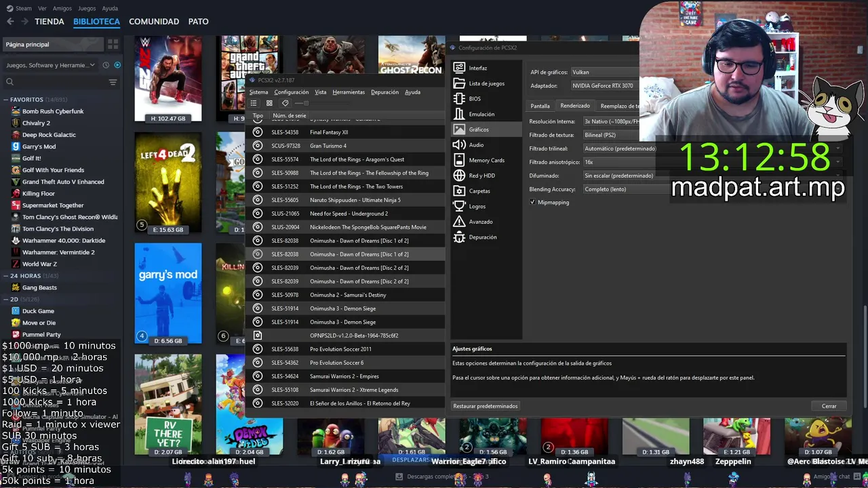The image size is (868, 488).
Task: Select Deep Rock Galactic in Steam sidebar
Action: [x=49, y=135]
